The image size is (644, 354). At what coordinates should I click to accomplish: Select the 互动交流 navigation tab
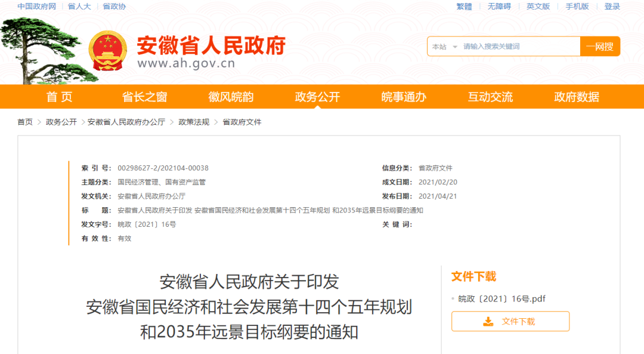pyautogui.click(x=490, y=97)
